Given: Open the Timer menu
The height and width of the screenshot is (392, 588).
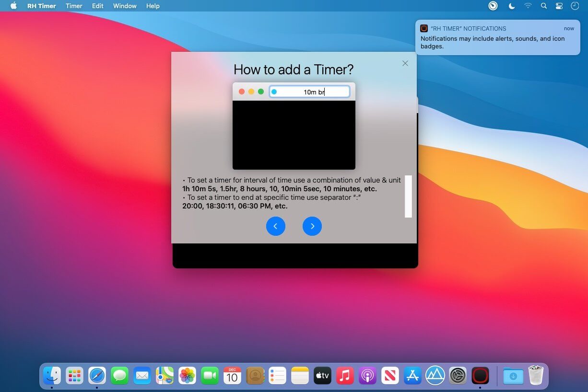Looking at the screenshot, I should pyautogui.click(x=73, y=6).
